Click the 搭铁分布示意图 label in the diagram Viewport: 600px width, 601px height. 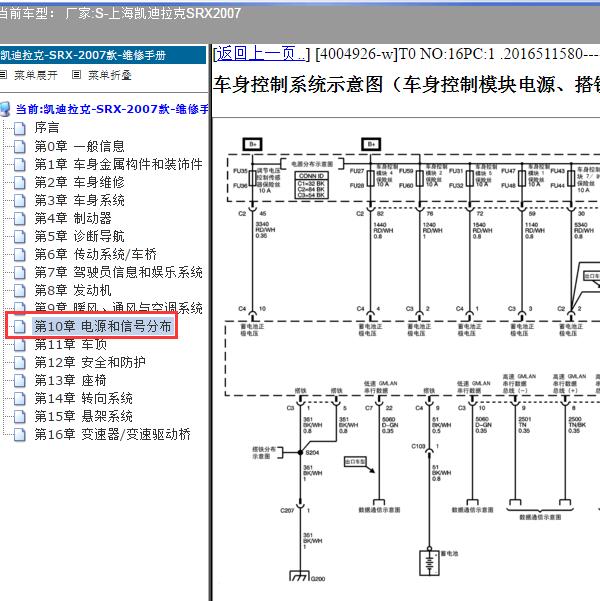click(264, 453)
